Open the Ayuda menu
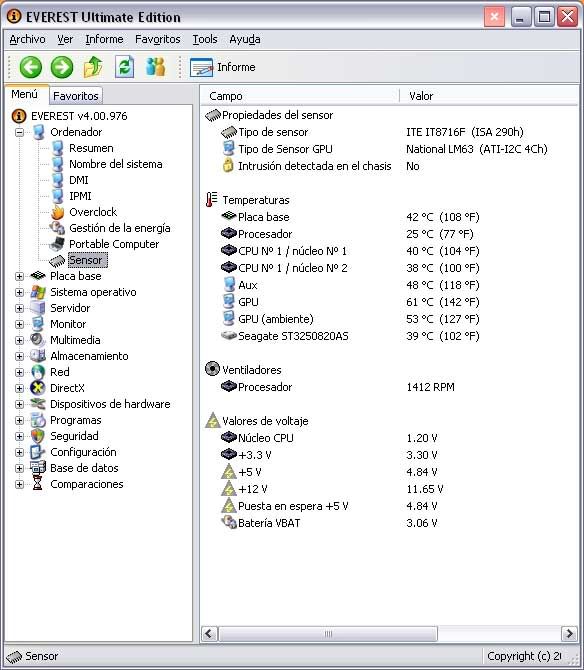This screenshot has height=670, width=584. click(245, 39)
